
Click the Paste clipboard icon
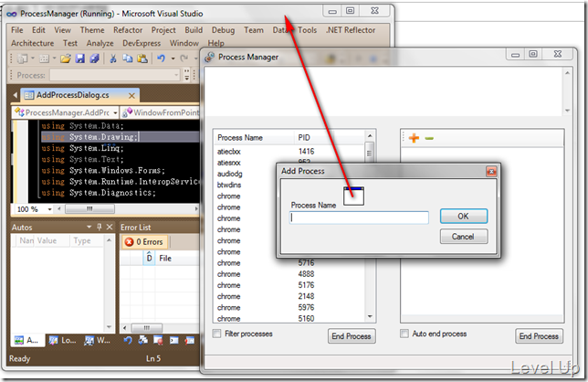point(142,58)
